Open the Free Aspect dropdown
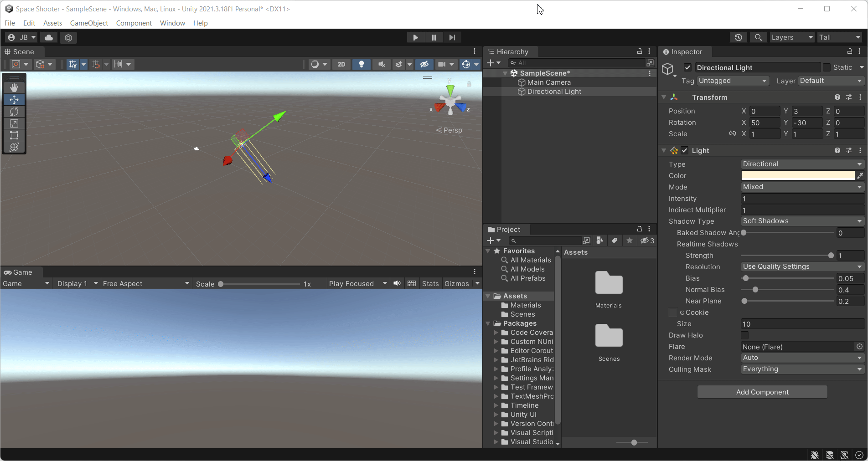Image resolution: width=868 pixels, height=461 pixels. click(x=146, y=283)
